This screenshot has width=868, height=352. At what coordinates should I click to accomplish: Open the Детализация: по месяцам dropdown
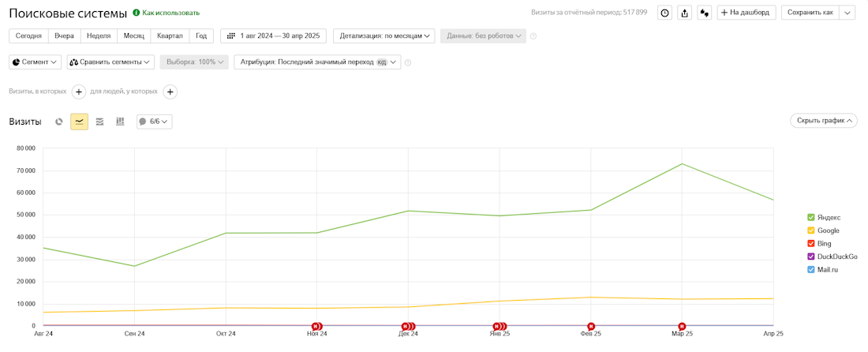pyautogui.click(x=384, y=36)
